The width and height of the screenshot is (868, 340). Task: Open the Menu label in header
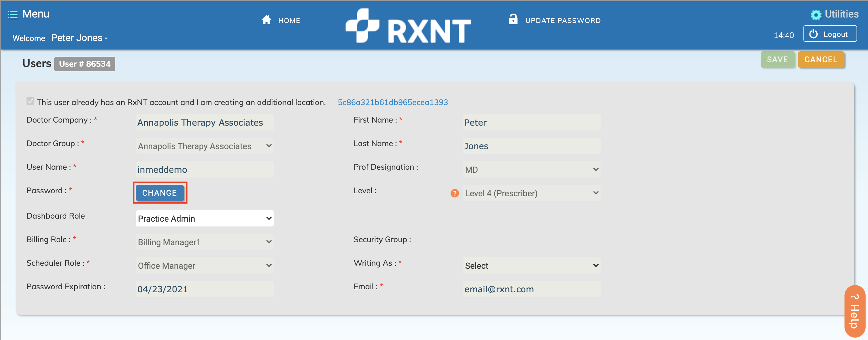36,14
